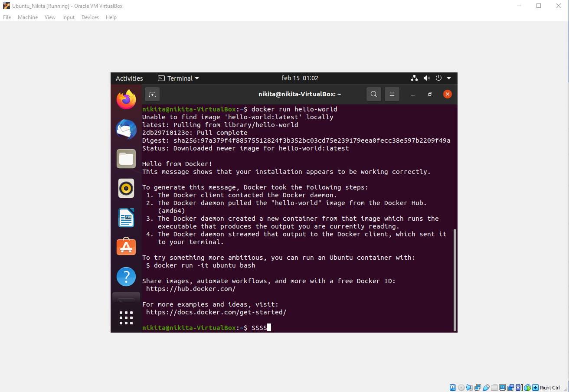This screenshot has width=569, height=392.
Task: Click the network status icon in top bar
Action: coord(414,78)
